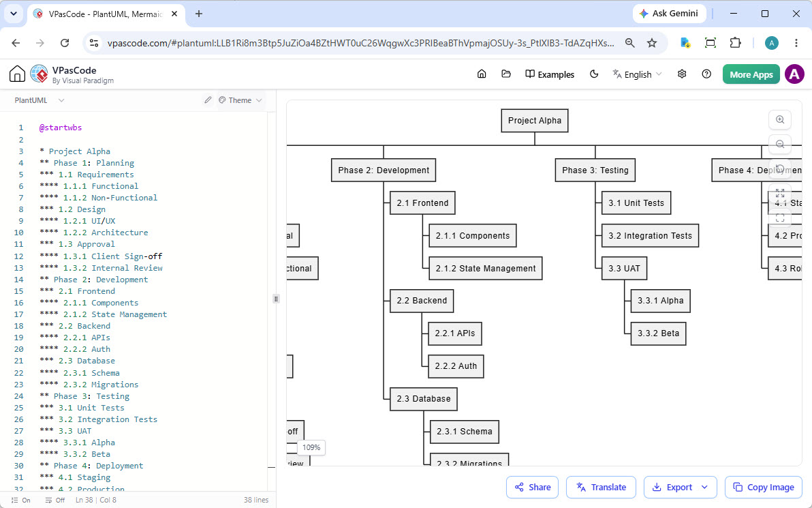
Task: Open the Chrome profile avatar
Action: tap(772, 43)
